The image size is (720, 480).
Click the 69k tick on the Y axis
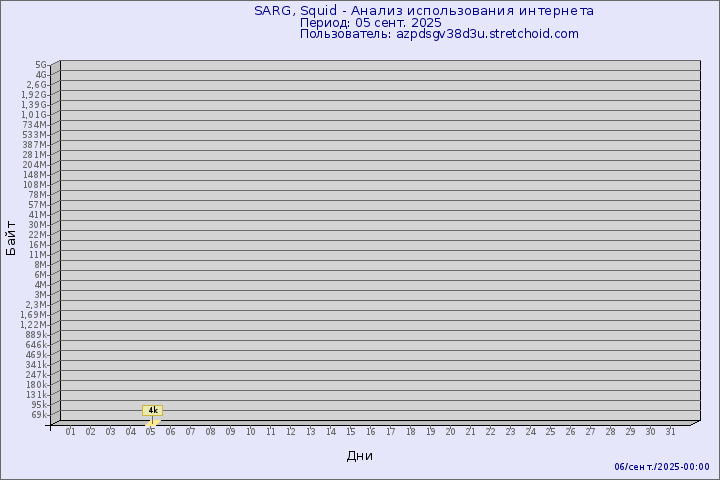(39, 414)
